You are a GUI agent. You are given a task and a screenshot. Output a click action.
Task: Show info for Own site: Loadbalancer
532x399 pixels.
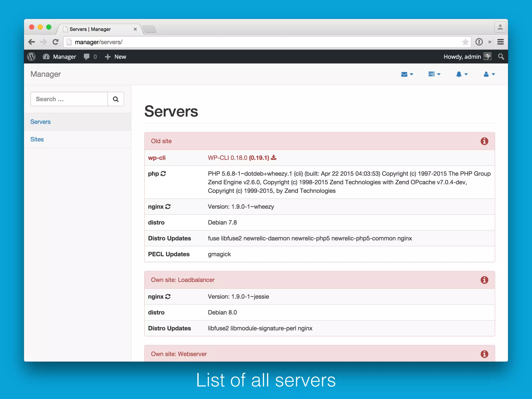(484, 280)
